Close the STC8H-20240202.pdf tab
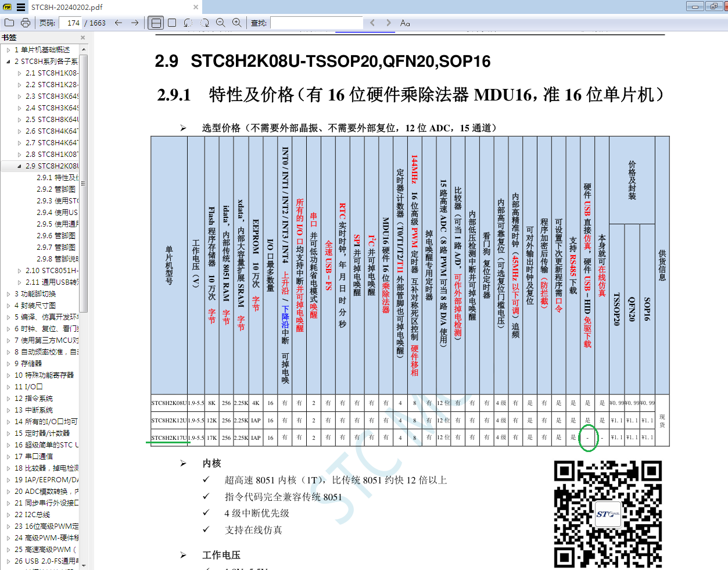 click(196, 7)
